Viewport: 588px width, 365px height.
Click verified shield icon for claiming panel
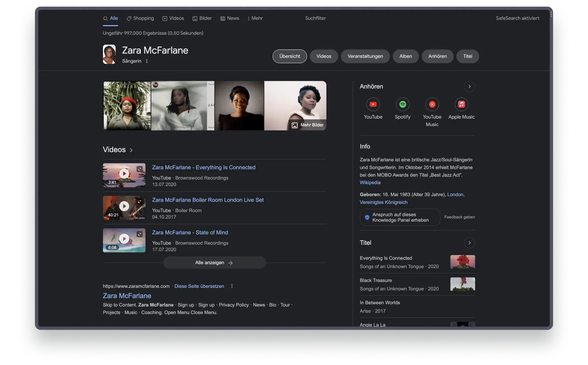click(x=367, y=217)
